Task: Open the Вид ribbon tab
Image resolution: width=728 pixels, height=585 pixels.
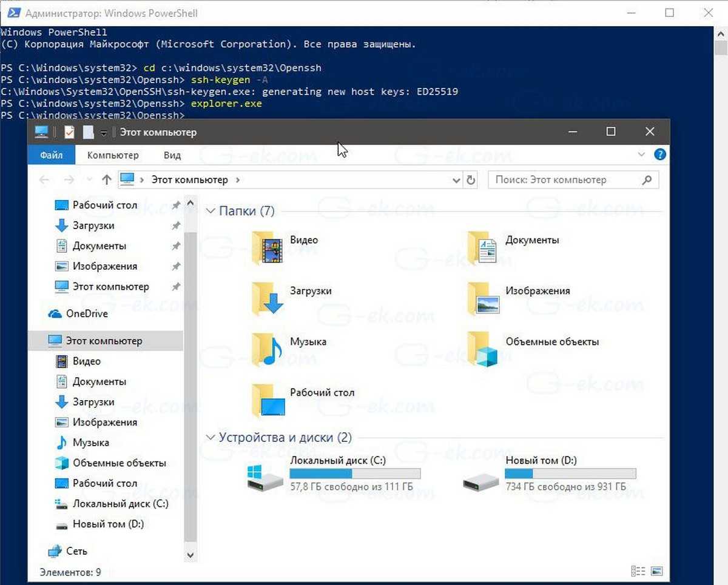Action: click(172, 155)
